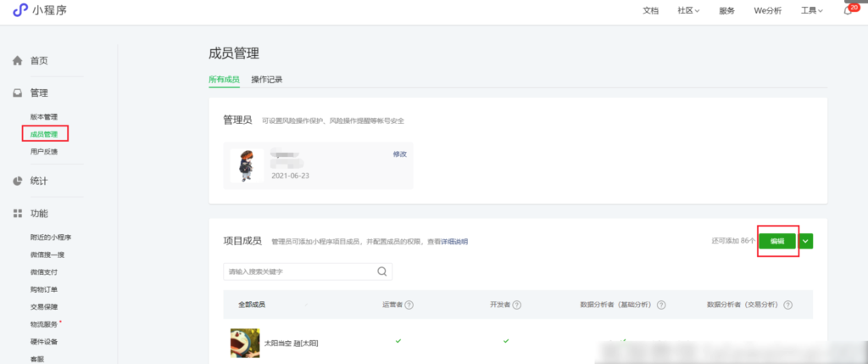Click the green 编辑 button

(x=777, y=241)
